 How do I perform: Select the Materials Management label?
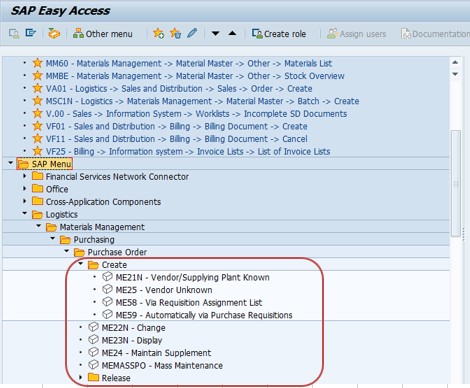[x=102, y=227]
